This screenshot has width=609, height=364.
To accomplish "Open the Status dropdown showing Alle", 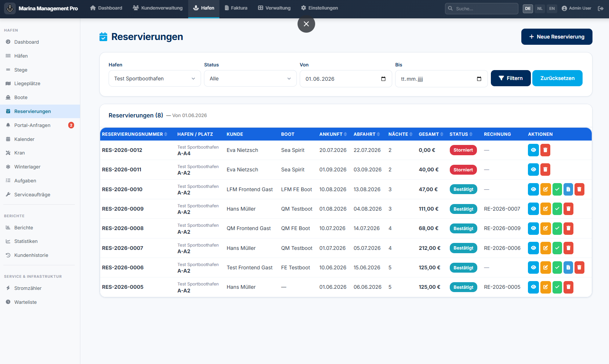I will coord(250,79).
